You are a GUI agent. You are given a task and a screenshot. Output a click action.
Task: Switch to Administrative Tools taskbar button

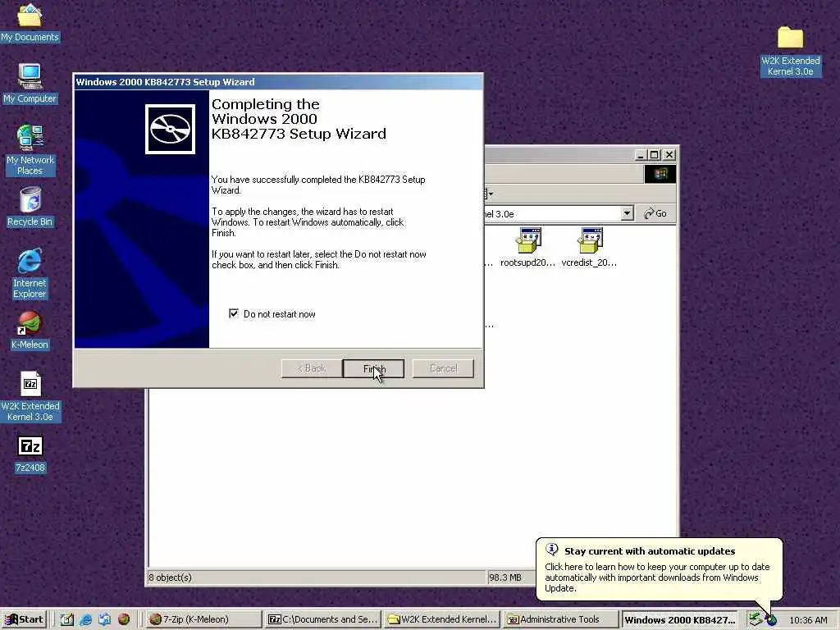[561, 619]
